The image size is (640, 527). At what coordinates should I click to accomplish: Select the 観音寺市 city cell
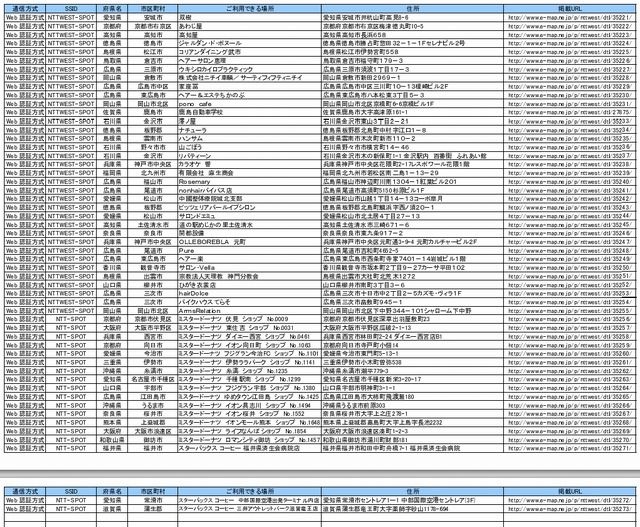[153, 268]
